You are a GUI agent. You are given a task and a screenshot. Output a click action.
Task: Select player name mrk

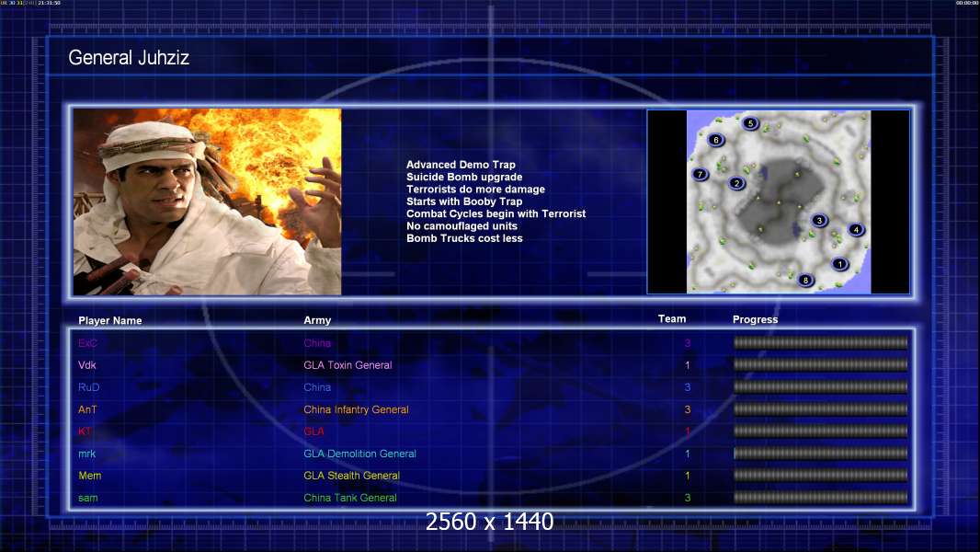(x=86, y=454)
